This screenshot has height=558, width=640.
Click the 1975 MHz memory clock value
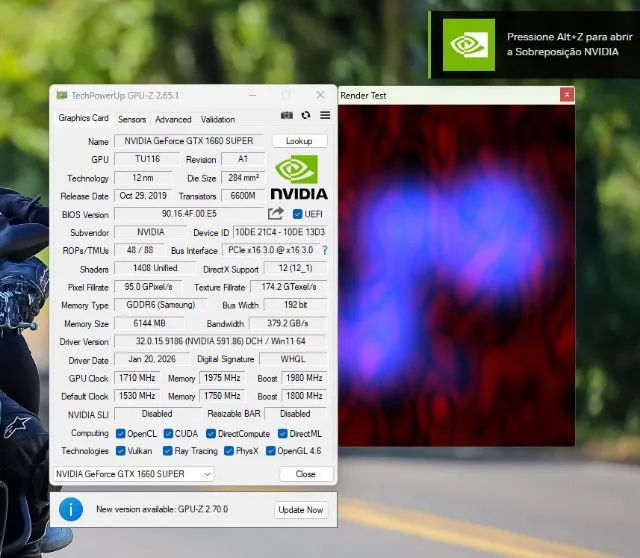pos(222,378)
